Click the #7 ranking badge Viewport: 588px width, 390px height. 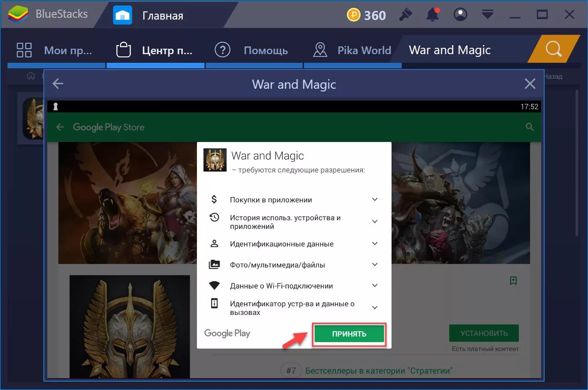291,370
